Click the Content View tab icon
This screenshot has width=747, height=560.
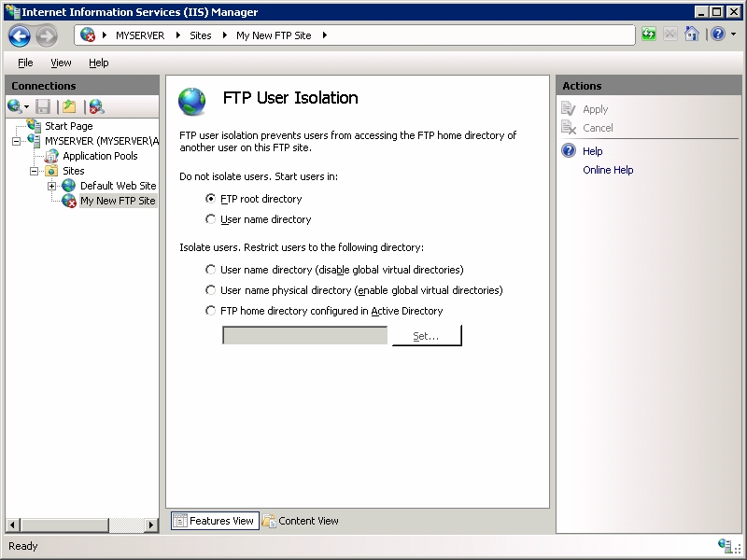click(x=269, y=521)
